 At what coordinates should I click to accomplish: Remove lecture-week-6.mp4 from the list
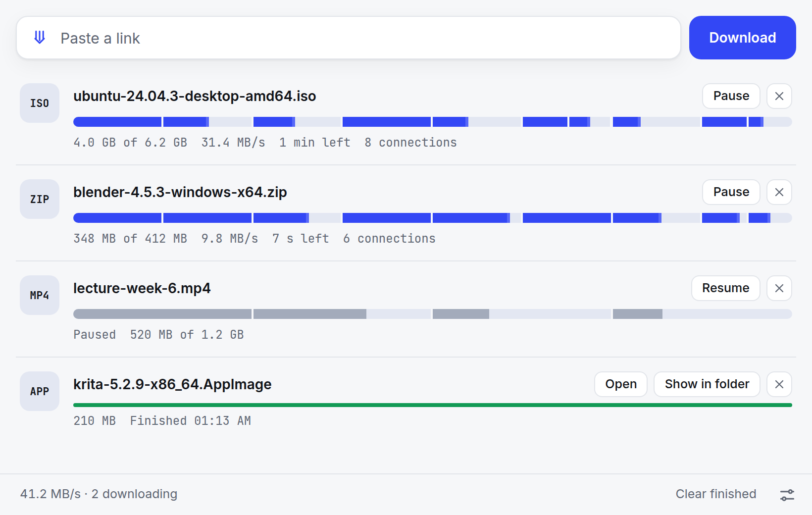(779, 288)
